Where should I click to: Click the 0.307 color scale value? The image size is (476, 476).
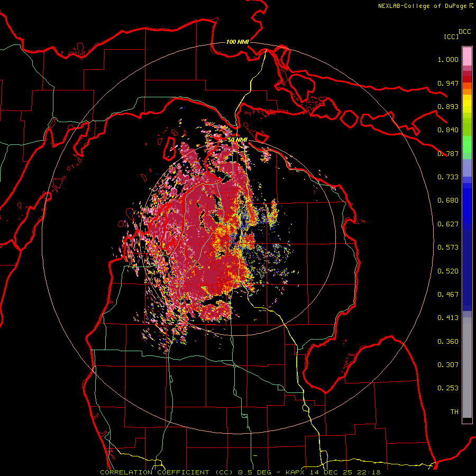coord(448,365)
